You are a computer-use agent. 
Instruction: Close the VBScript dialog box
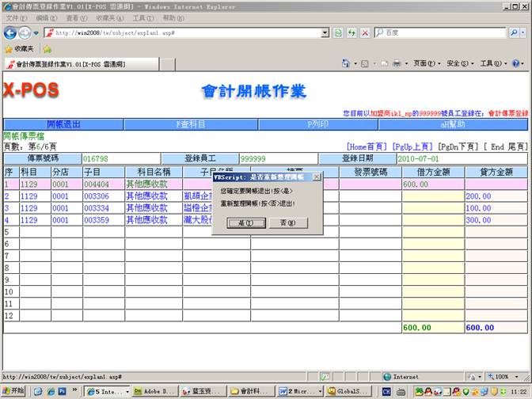(x=317, y=177)
